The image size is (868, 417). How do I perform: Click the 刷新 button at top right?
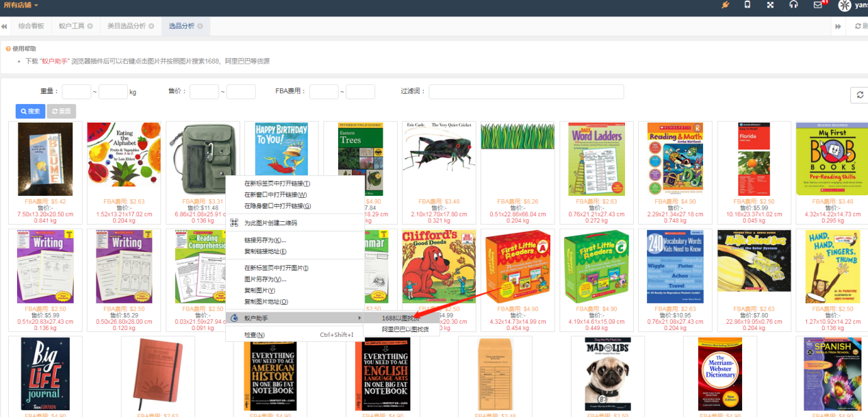860,26
